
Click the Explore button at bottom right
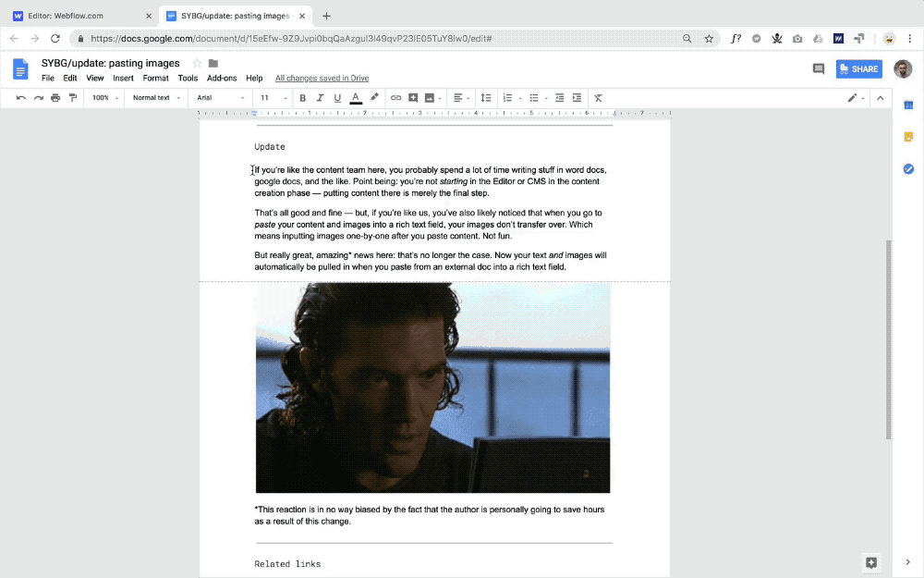(871, 562)
